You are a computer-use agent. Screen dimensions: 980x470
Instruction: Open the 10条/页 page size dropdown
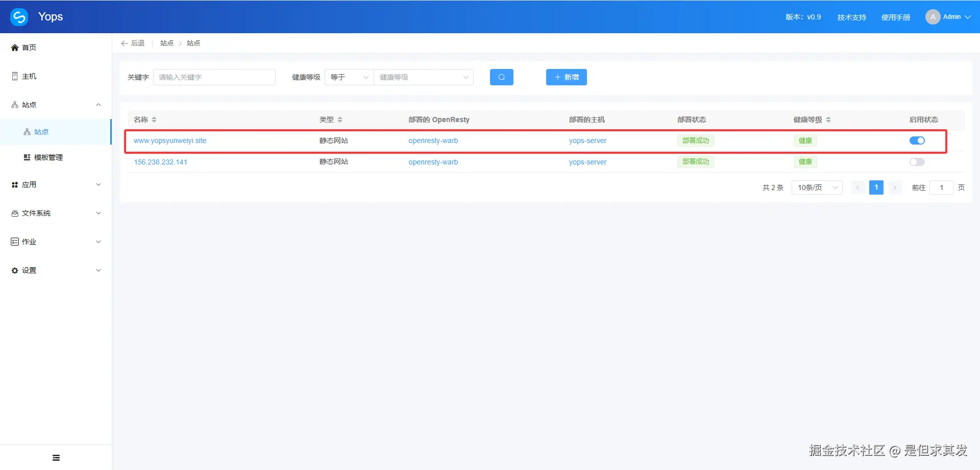click(x=816, y=187)
